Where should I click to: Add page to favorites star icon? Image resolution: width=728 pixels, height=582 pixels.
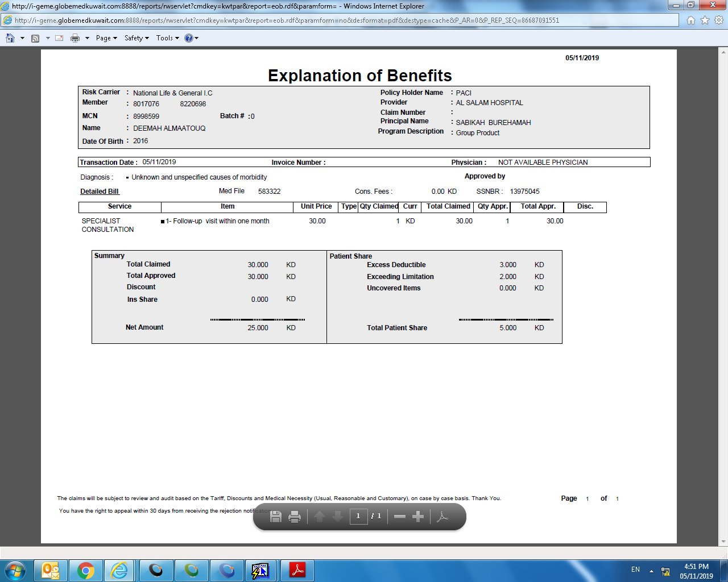pos(705,20)
